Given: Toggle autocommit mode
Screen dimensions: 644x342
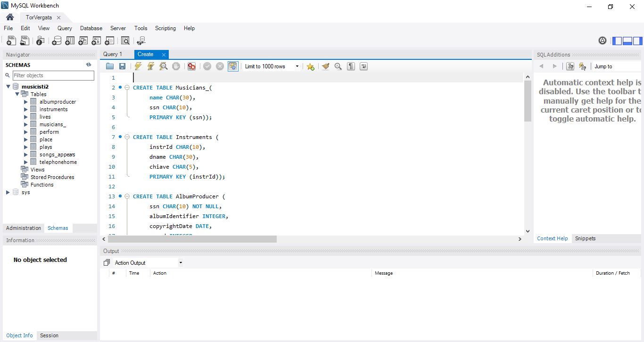Looking at the screenshot, I should click(232, 66).
